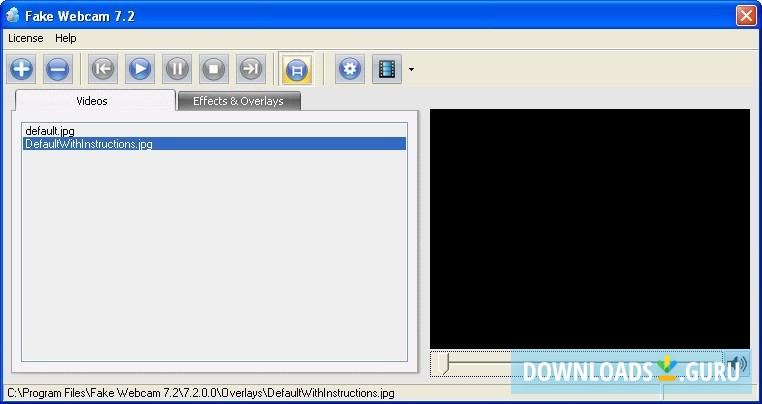Skip to next item with forward-arrow icon
Viewport: 762px width, 404px height.
coord(251,69)
